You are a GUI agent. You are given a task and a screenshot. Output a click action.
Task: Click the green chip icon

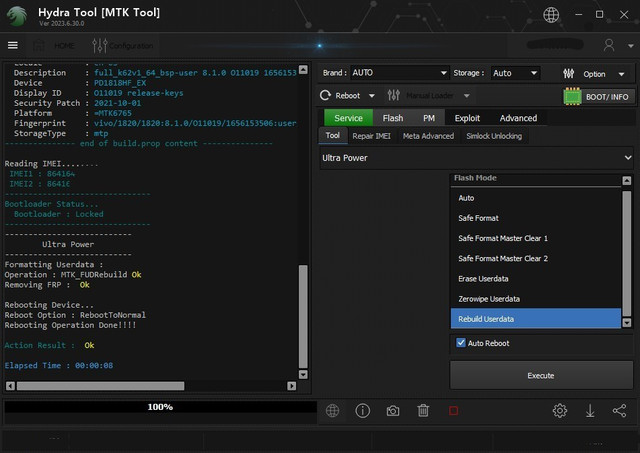click(x=572, y=97)
